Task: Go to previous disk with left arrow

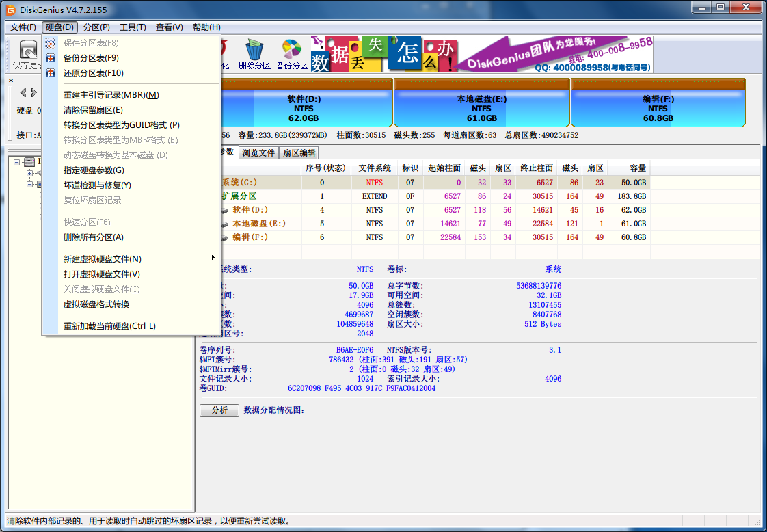Action: coord(23,93)
